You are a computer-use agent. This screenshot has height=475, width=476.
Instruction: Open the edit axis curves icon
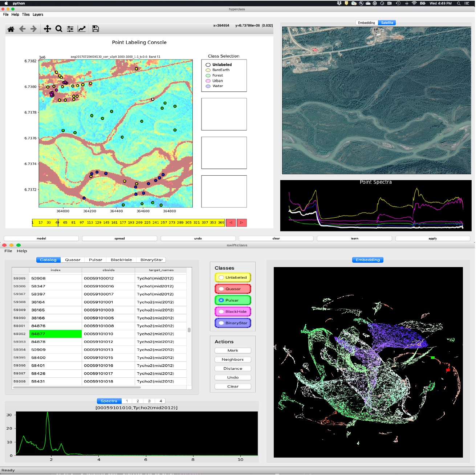[82, 29]
